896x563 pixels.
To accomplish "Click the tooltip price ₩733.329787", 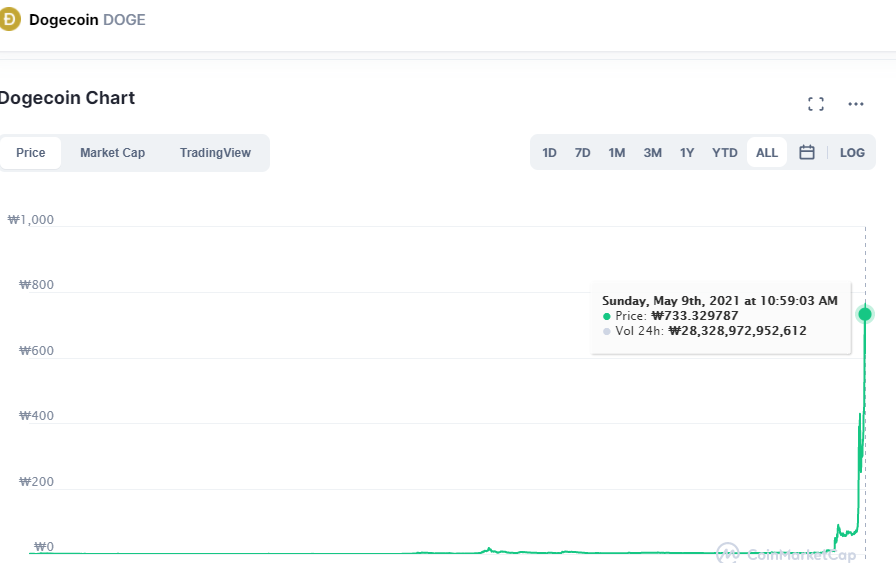I will tap(695, 316).
